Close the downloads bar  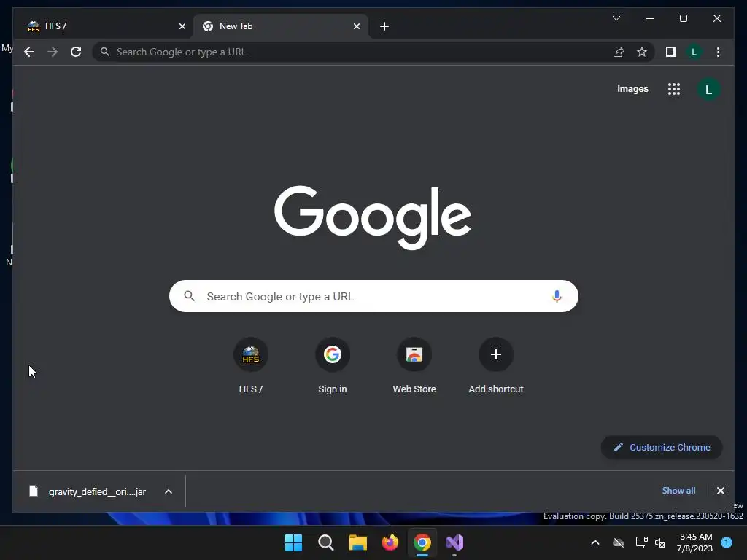(720, 491)
